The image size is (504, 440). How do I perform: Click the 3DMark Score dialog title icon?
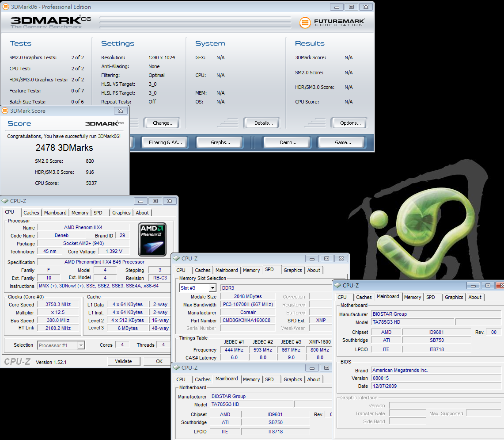pyautogui.click(x=5, y=111)
